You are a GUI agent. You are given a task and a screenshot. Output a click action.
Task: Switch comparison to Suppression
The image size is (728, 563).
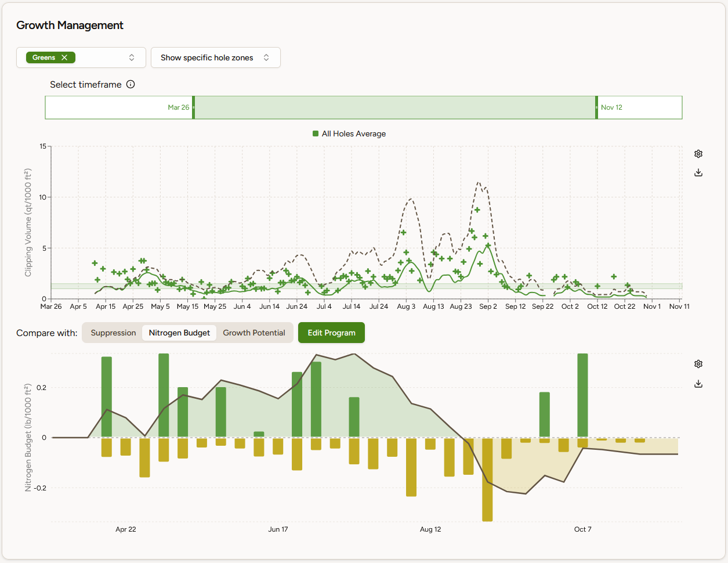(113, 333)
